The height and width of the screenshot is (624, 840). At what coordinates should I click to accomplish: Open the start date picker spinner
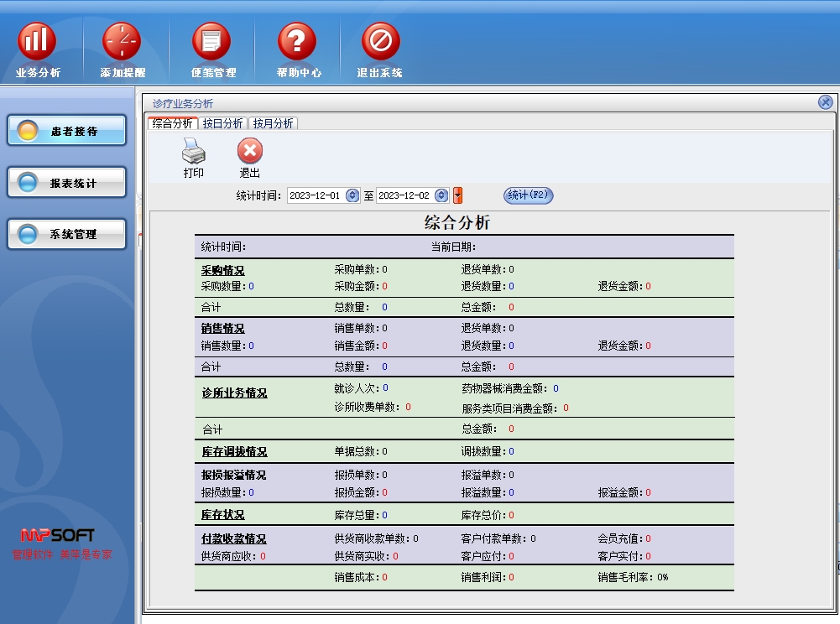(352, 195)
